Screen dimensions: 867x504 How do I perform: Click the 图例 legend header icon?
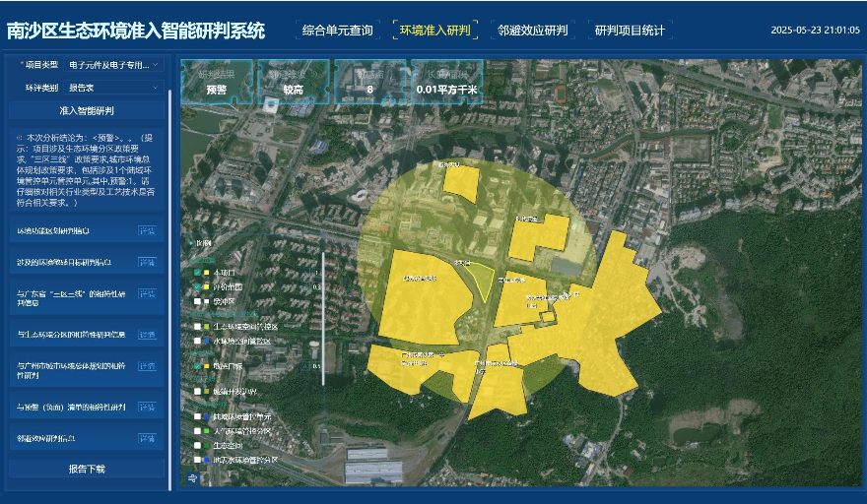[193, 242]
